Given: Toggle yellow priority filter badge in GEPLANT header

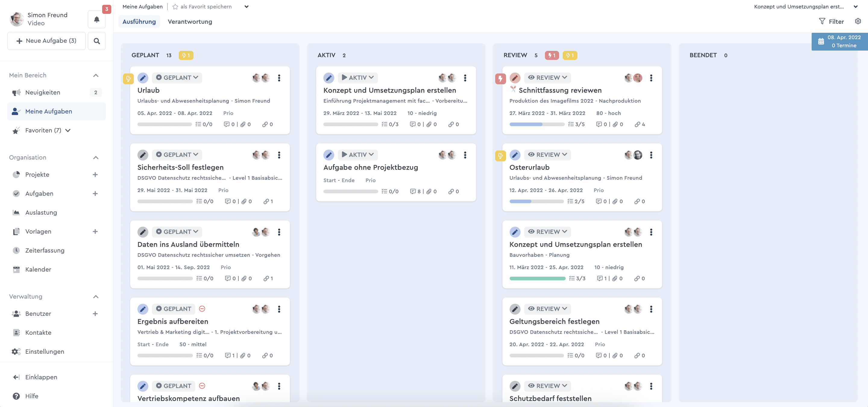Looking at the screenshot, I should pos(186,56).
